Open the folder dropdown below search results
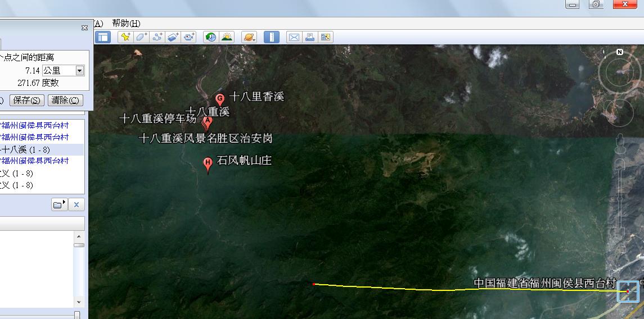The height and width of the screenshot is (319, 644). pos(59,204)
